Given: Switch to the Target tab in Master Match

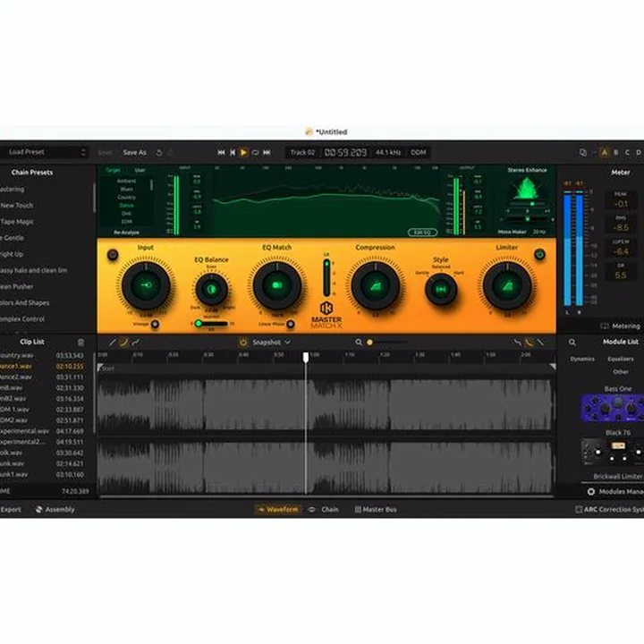Looking at the screenshot, I should click(113, 170).
